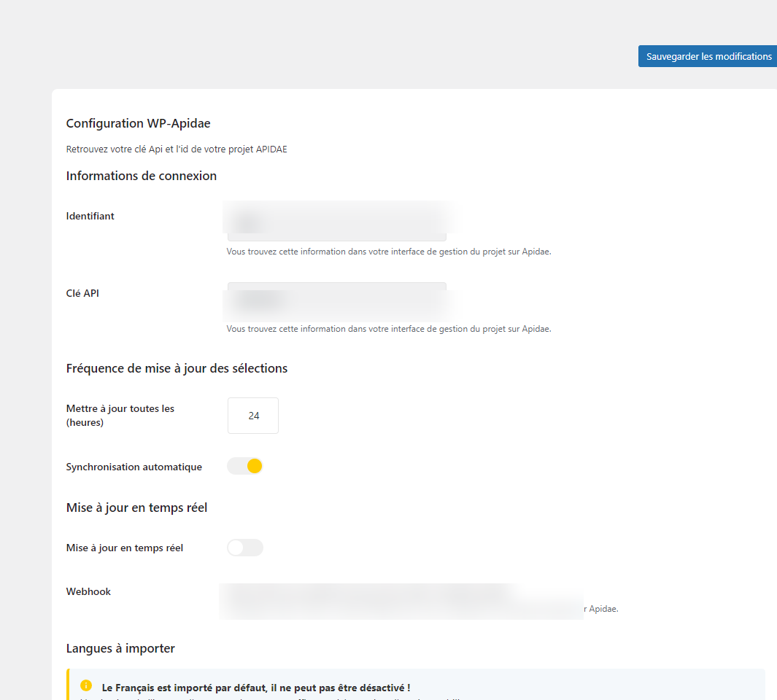The width and height of the screenshot is (777, 700).
Task: Click the Mettre à jour toutes les (heures) label
Action: click(120, 415)
